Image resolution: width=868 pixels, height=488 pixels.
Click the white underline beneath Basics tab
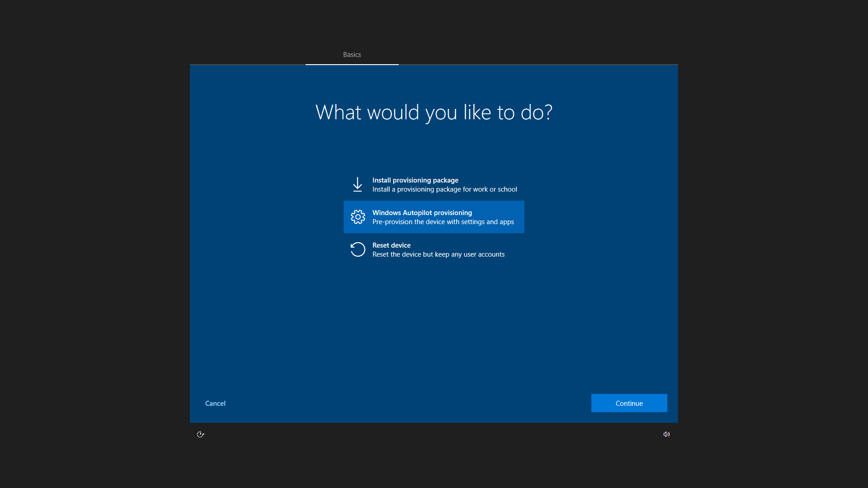click(x=352, y=64)
